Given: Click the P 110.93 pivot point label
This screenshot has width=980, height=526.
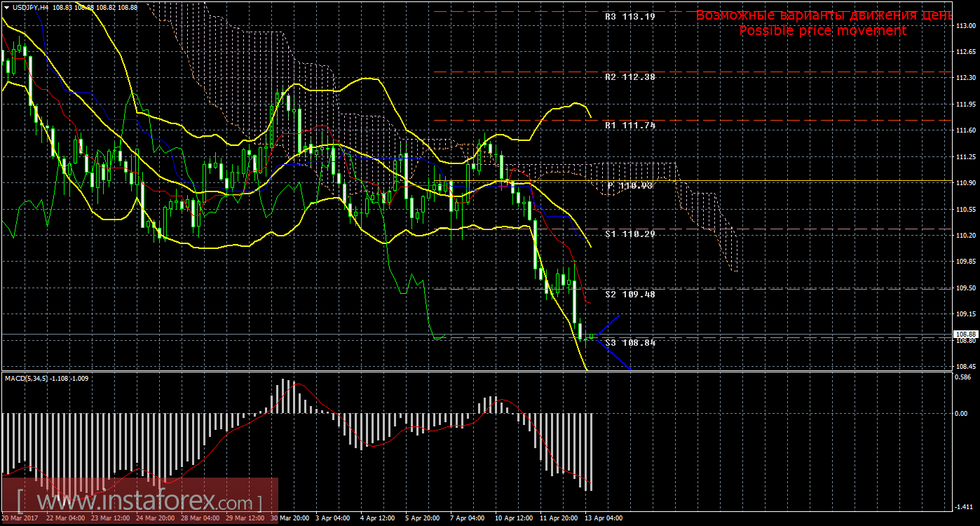Looking at the screenshot, I should coord(629,185).
